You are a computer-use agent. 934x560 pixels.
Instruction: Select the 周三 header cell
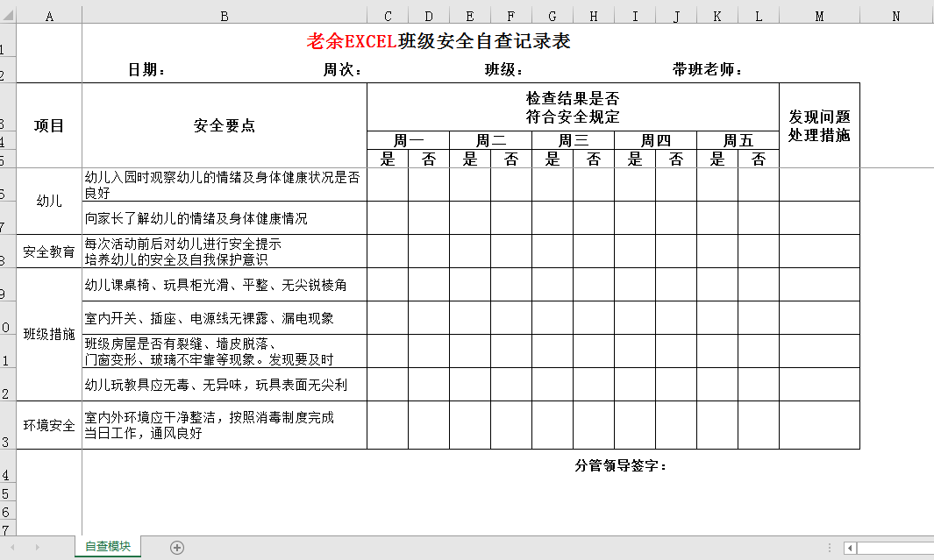pos(573,140)
